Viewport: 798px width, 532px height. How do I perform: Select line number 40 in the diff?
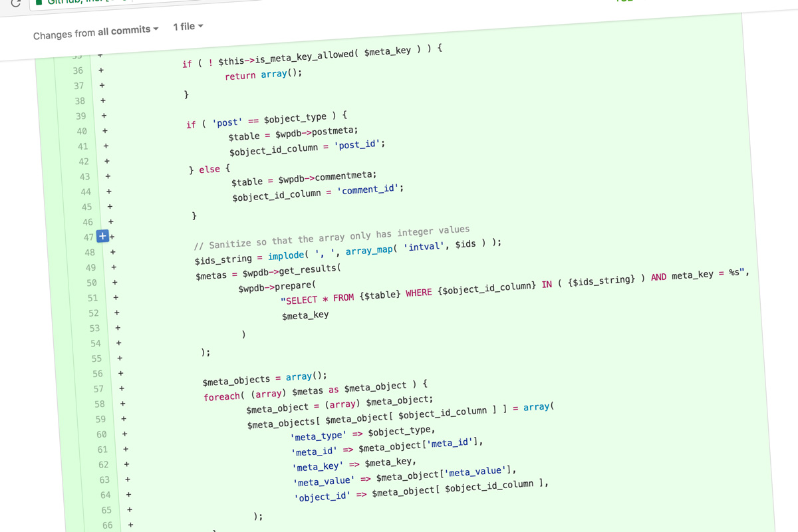point(82,131)
